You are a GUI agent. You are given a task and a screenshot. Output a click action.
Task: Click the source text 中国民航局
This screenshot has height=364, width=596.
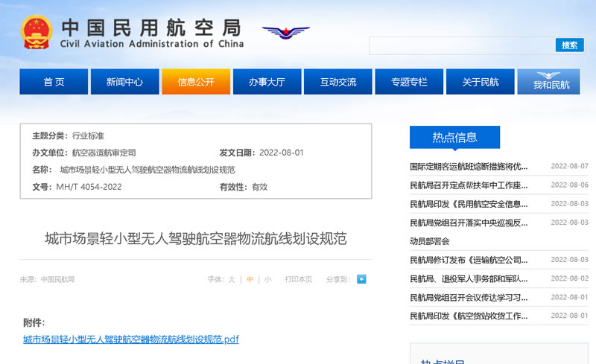click(x=57, y=280)
